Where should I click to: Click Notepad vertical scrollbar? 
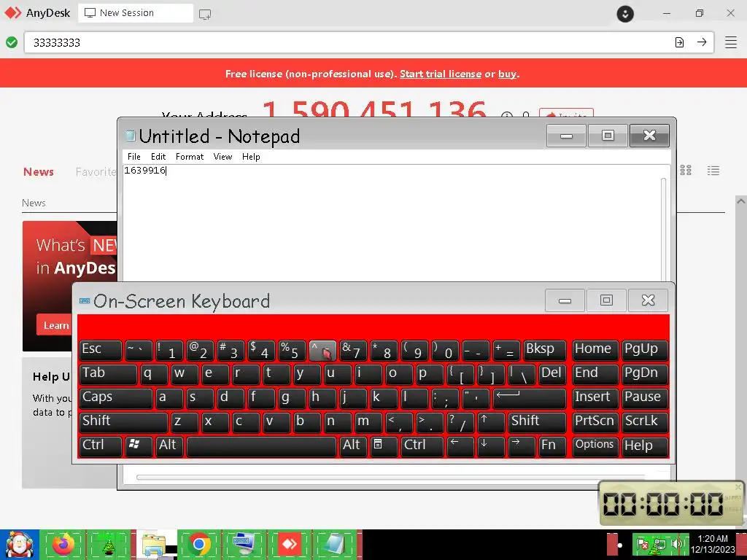click(x=664, y=228)
